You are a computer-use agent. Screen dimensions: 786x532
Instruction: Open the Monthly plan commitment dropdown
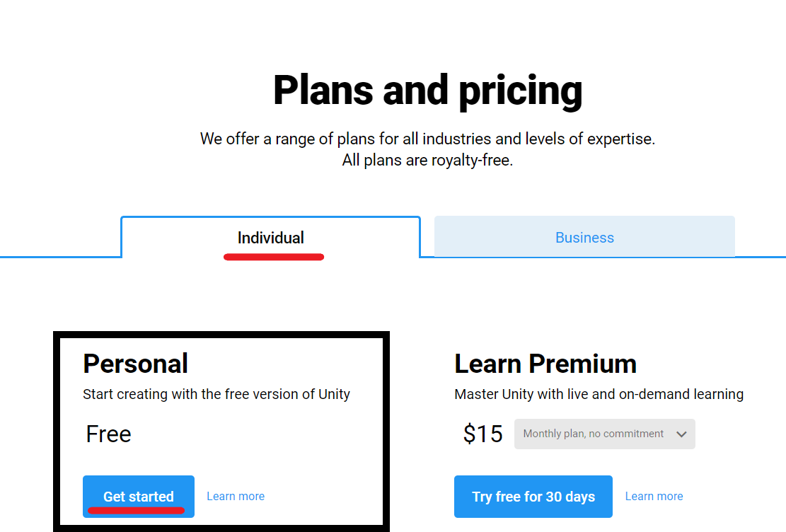(x=594, y=434)
